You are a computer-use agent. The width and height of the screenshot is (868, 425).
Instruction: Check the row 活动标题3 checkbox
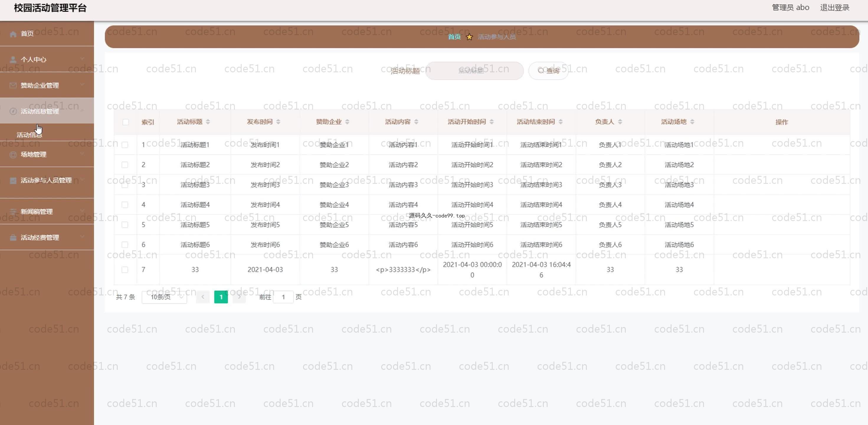click(x=125, y=185)
